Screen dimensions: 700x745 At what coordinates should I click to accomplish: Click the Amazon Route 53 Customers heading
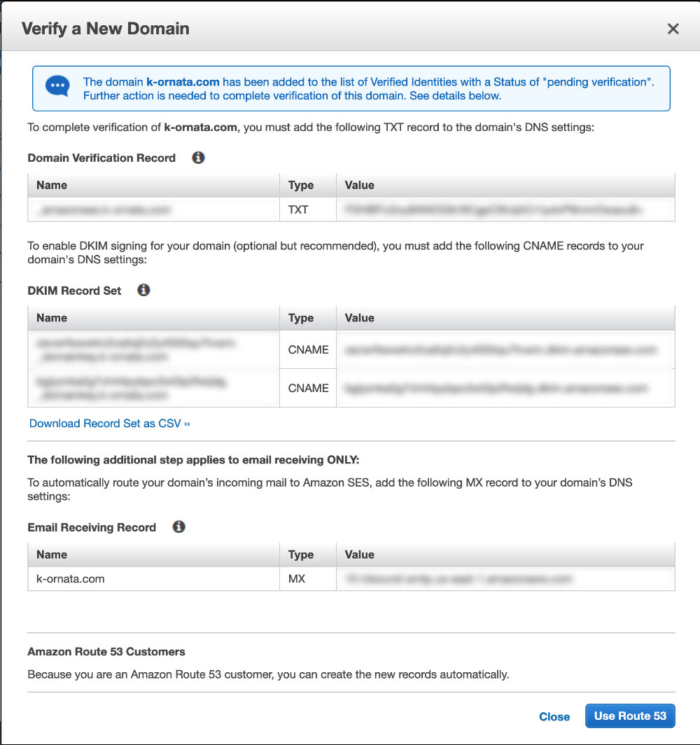click(x=106, y=651)
